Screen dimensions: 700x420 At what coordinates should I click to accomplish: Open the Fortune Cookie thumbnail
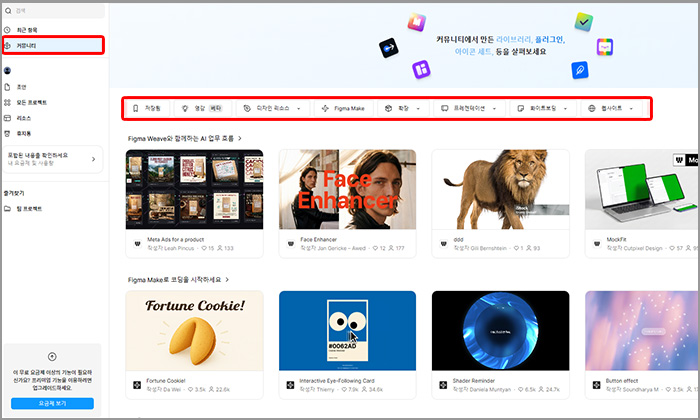click(194, 331)
